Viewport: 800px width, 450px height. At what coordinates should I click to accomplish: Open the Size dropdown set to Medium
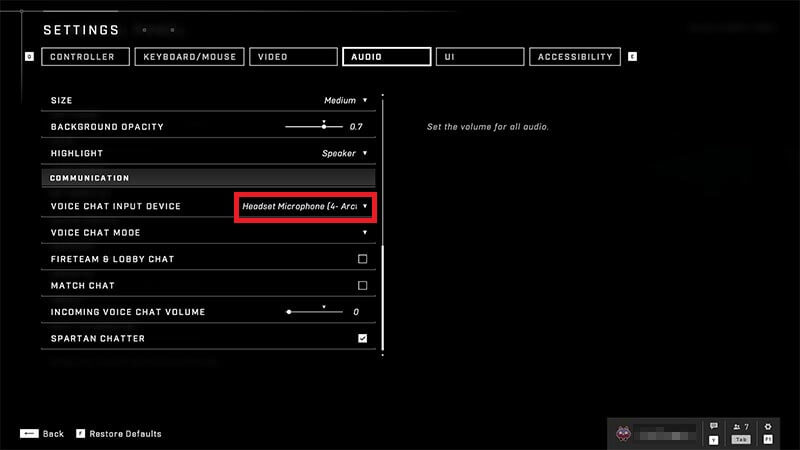tap(345, 101)
